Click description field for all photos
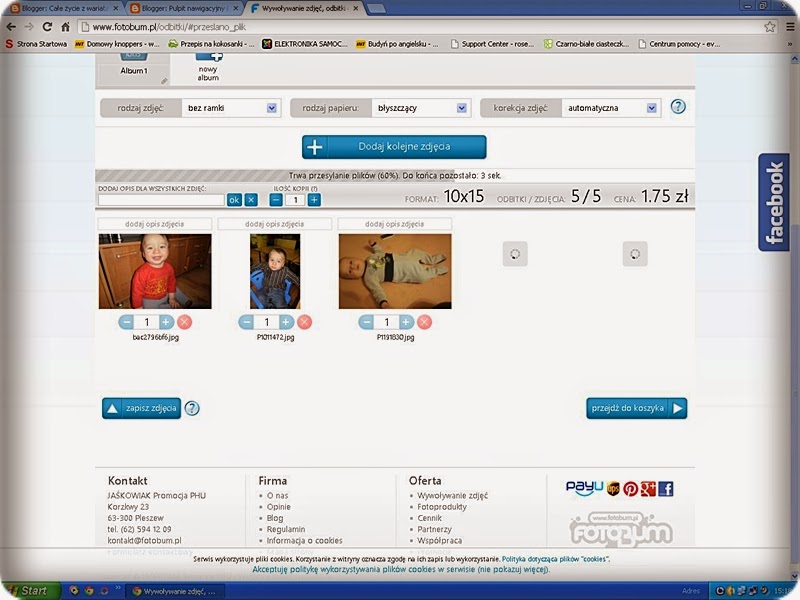Screen dimensions: 800x600 (161, 200)
